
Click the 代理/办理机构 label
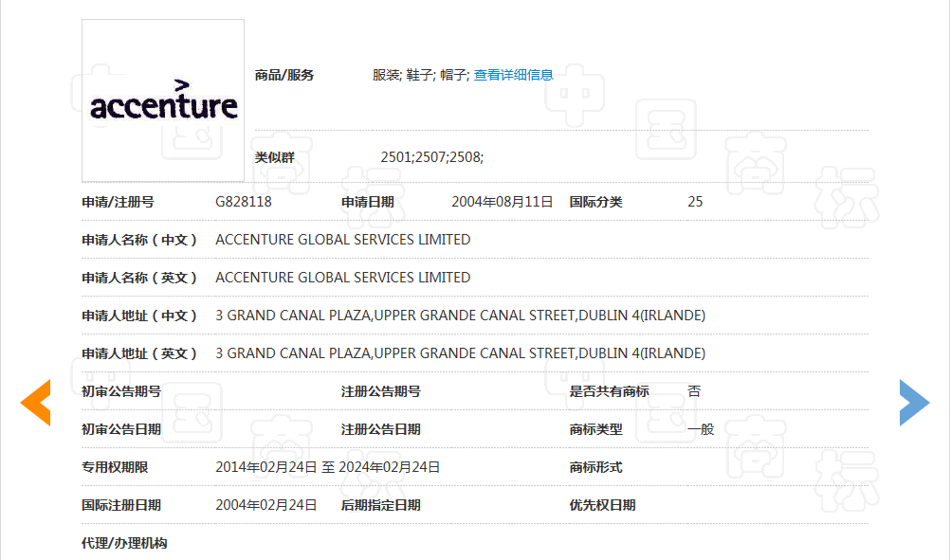pyautogui.click(x=124, y=544)
